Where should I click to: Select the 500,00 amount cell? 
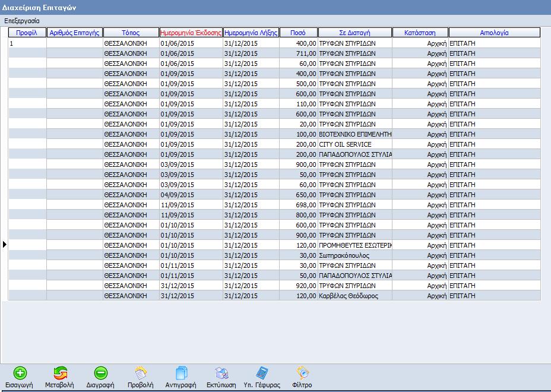(299, 84)
